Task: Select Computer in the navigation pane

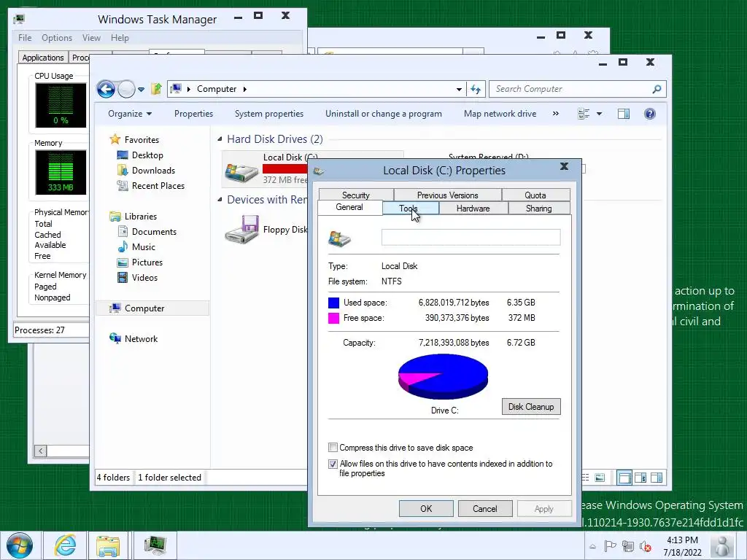Action: pos(144,308)
